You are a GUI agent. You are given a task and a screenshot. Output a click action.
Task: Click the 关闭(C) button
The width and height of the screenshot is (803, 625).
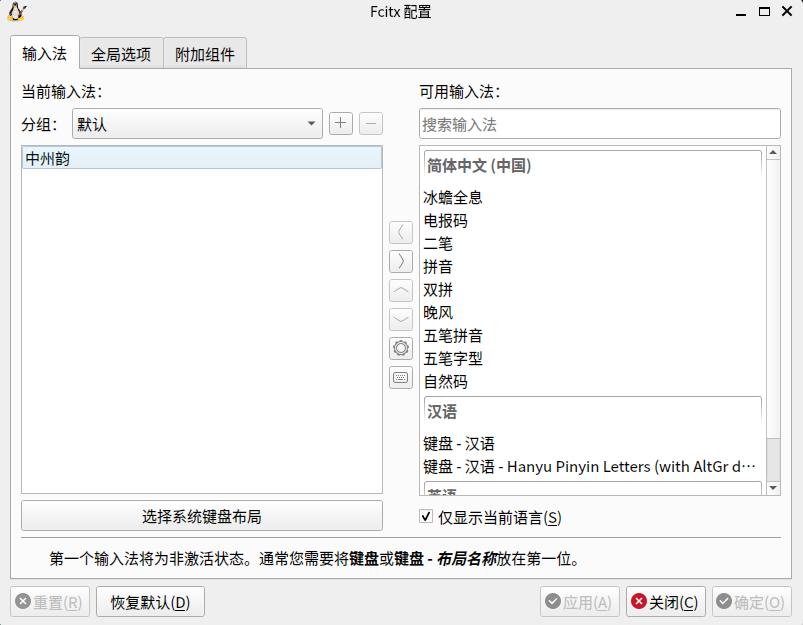(x=666, y=602)
